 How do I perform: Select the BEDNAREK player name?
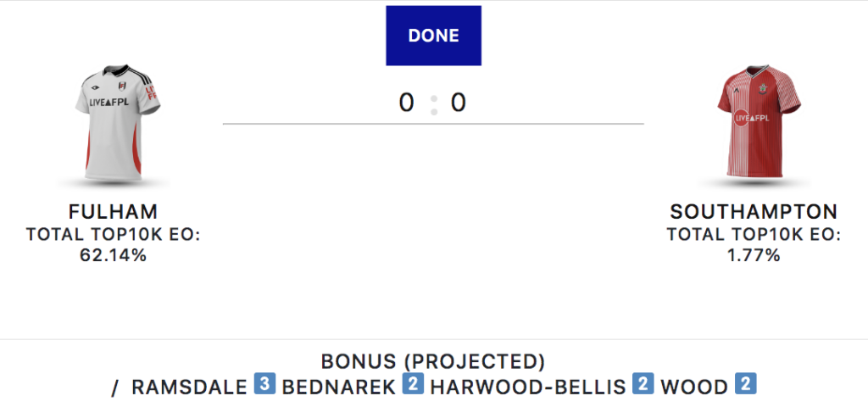(x=339, y=387)
